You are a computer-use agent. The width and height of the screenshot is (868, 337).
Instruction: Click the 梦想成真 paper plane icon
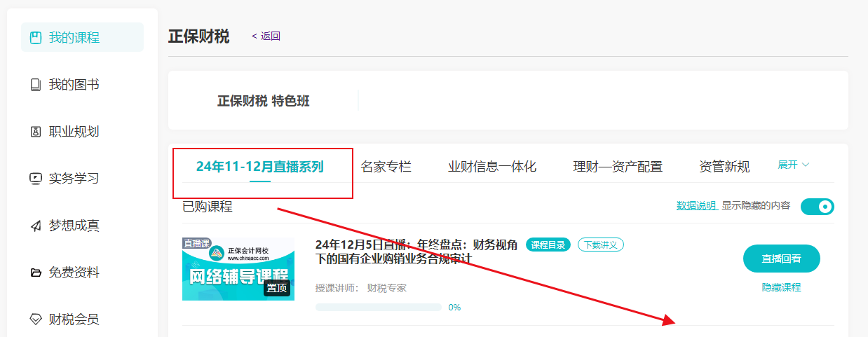pyautogui.click(x=36, y=226)
